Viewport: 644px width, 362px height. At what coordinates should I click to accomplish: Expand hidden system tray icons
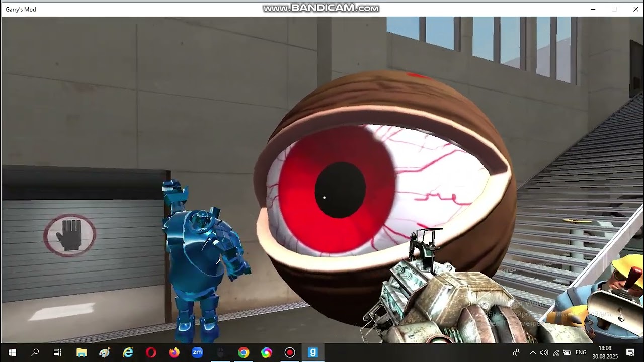[x=533, y=352]
